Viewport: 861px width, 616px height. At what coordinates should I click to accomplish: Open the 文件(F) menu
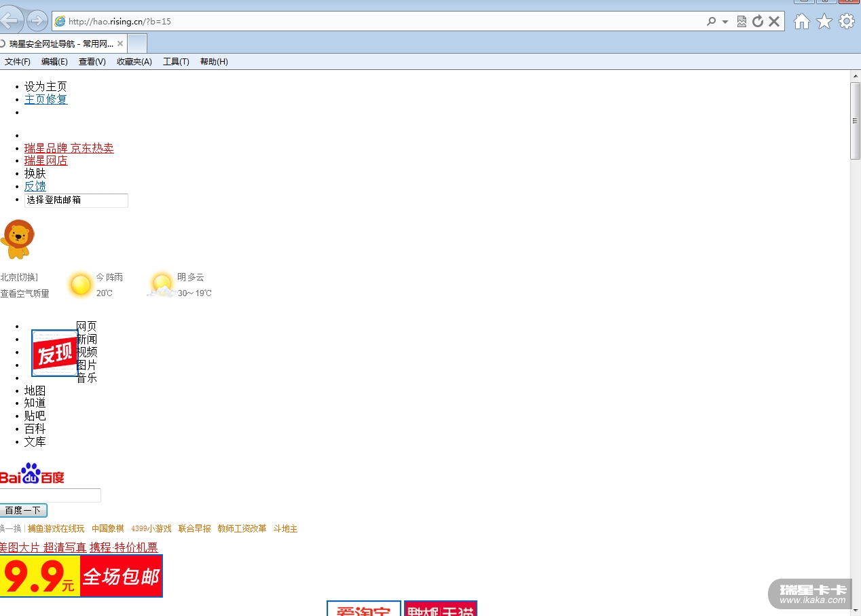coord(18,62)
